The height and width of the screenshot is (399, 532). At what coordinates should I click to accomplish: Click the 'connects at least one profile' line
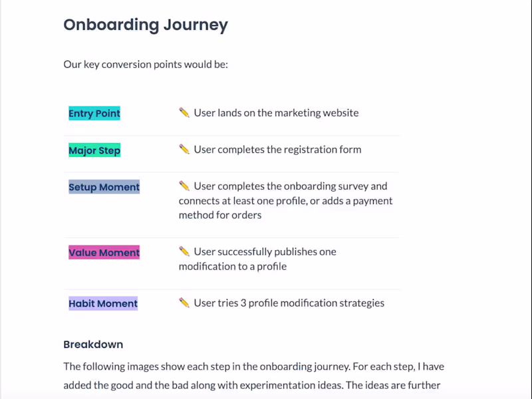pos(285,201)
